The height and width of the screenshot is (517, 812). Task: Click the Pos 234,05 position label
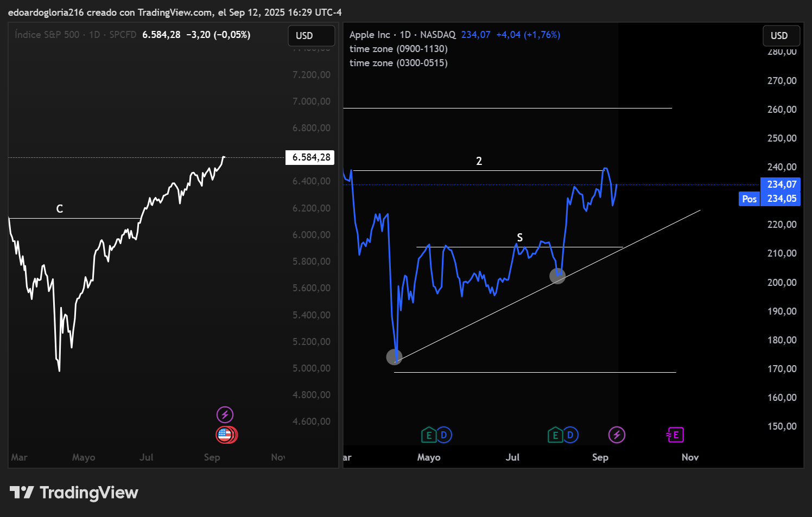[x=770, y=199]
